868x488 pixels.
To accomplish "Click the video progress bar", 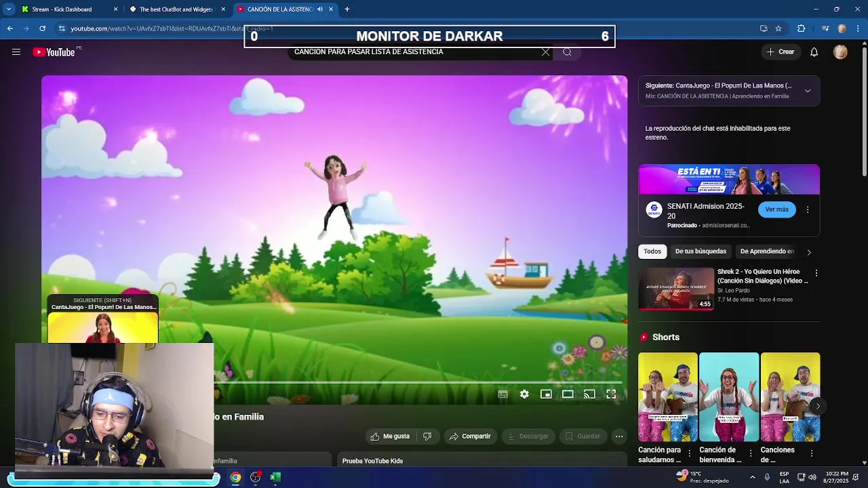I will coord(418,382).
